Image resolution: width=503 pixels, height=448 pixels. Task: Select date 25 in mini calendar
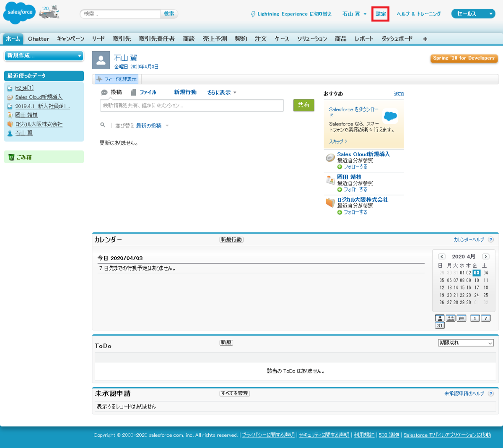[486, 295]
